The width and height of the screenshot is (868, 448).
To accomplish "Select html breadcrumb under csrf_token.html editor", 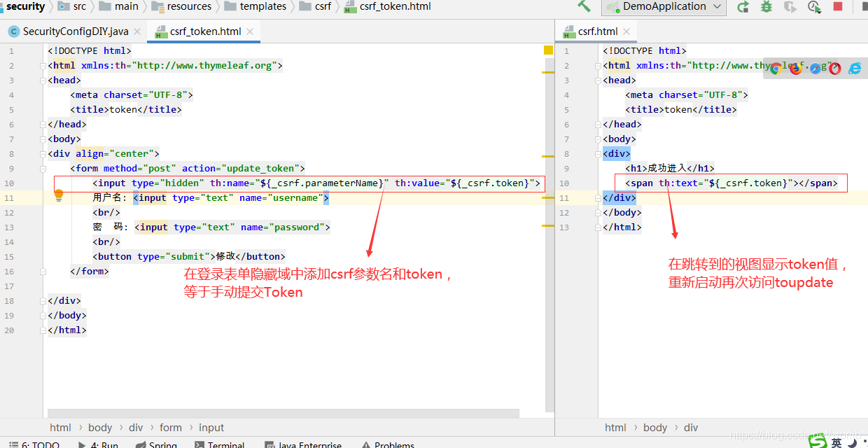I will pos(60,427).
